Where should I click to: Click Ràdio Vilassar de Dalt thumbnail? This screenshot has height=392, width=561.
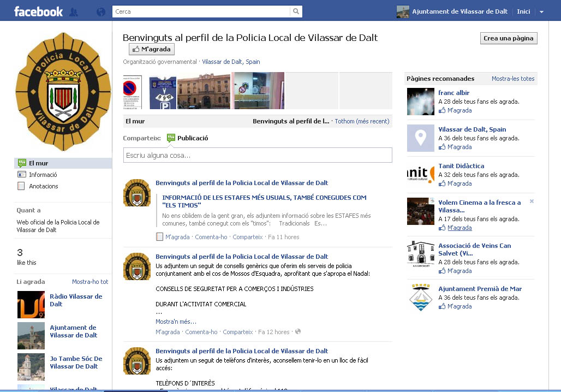click(31, 305)
